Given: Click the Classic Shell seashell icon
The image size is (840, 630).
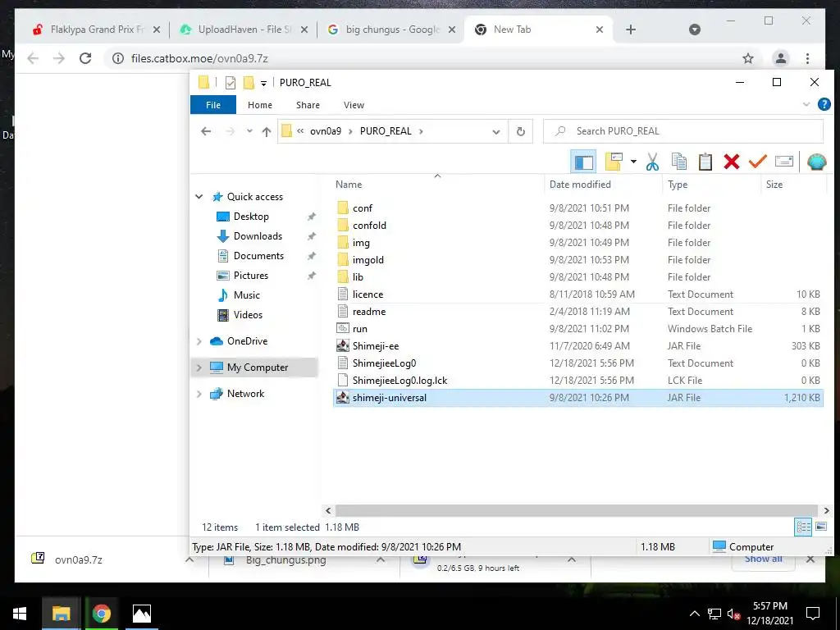Looking at the screenshot, I should pos(816,162).
